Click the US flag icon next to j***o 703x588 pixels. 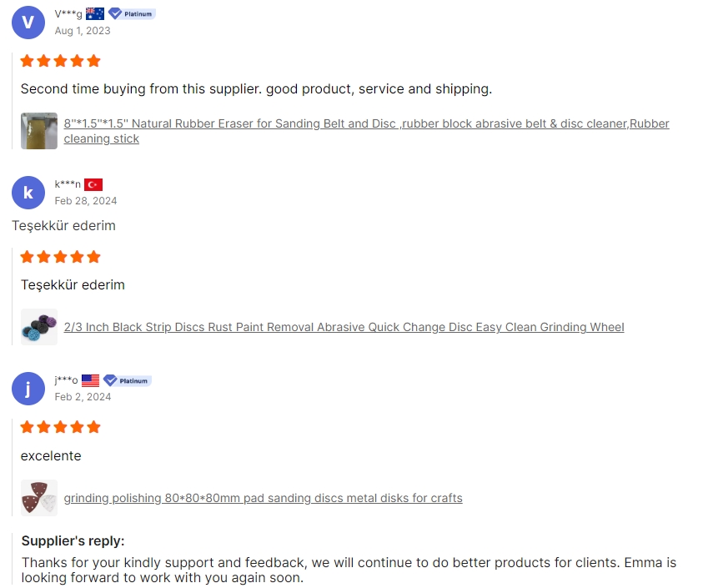90,380
